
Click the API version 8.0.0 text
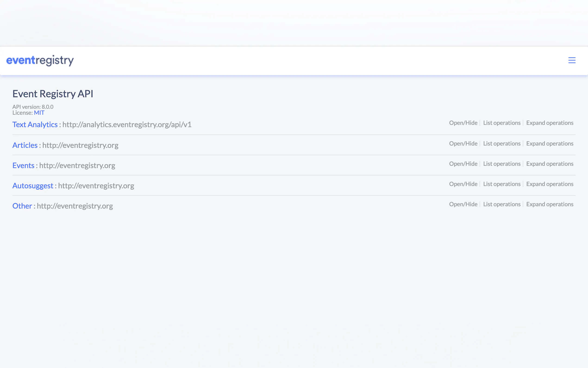click(x=33, y=107)
